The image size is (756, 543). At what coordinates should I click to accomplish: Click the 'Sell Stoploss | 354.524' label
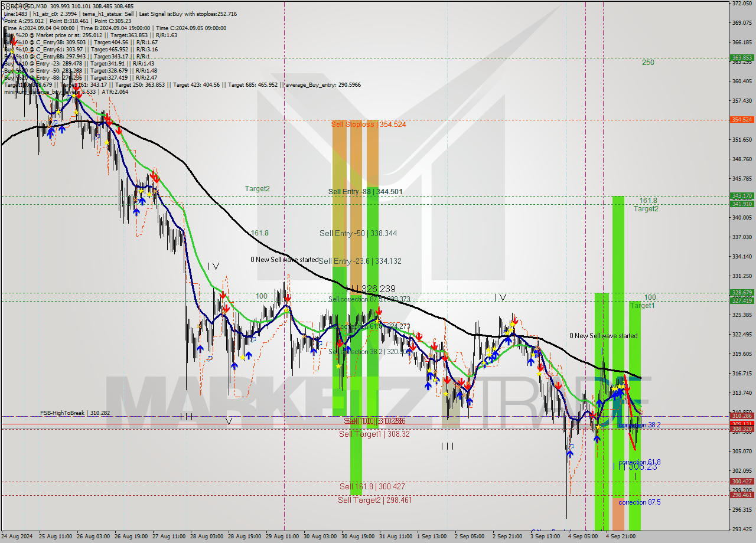(369, 125)
